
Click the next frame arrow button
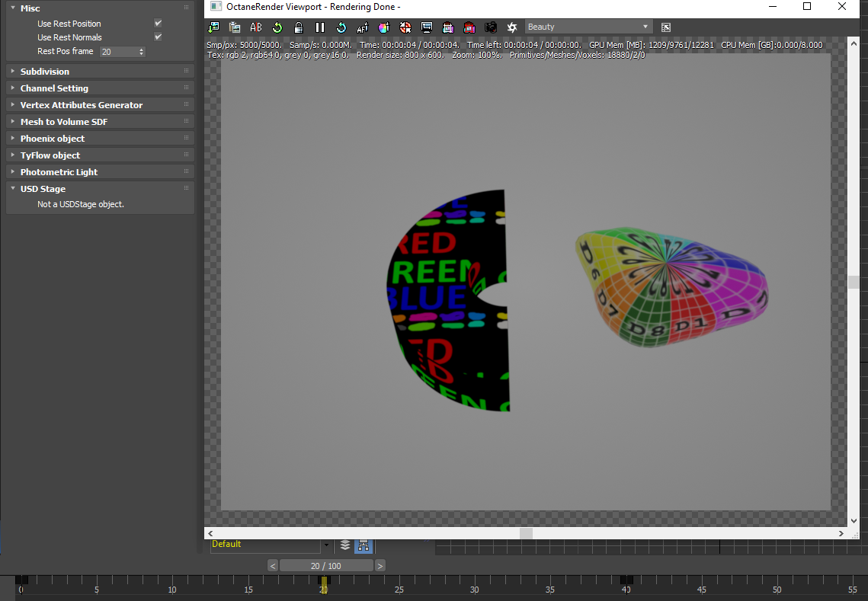click(x=380, y=566)
